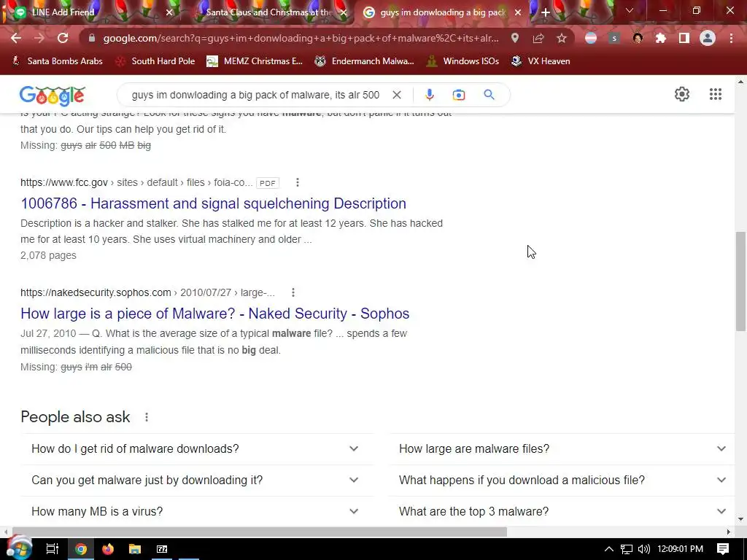
Task: Expand 'What are the top 3 malware?'
Action: tap(562, 511)
